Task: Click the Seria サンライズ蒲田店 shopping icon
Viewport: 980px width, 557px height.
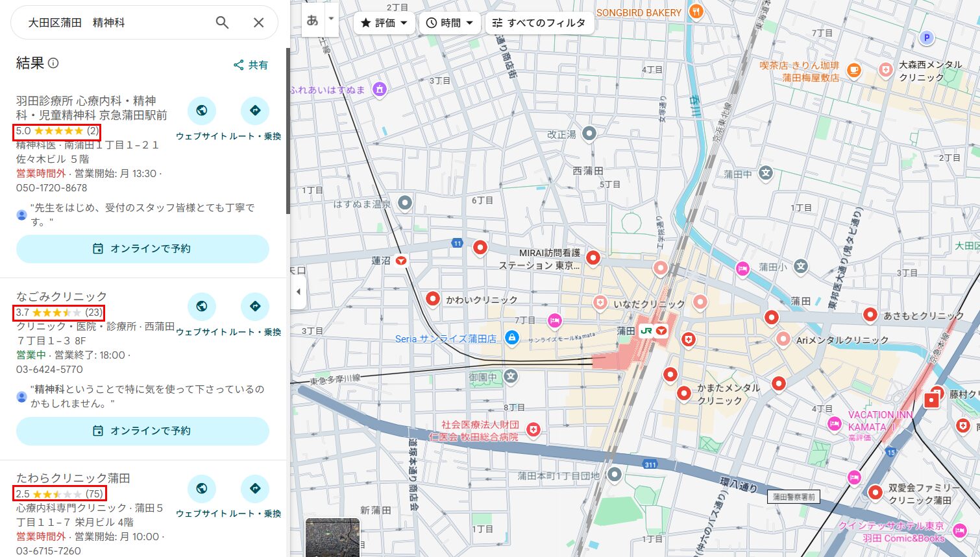Action: point(511,337)
